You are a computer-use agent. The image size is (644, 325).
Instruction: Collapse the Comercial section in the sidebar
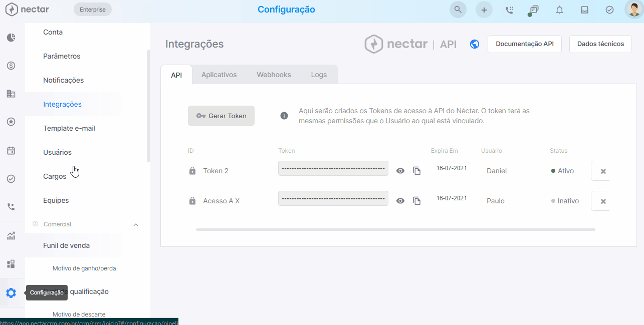(135, 224)
